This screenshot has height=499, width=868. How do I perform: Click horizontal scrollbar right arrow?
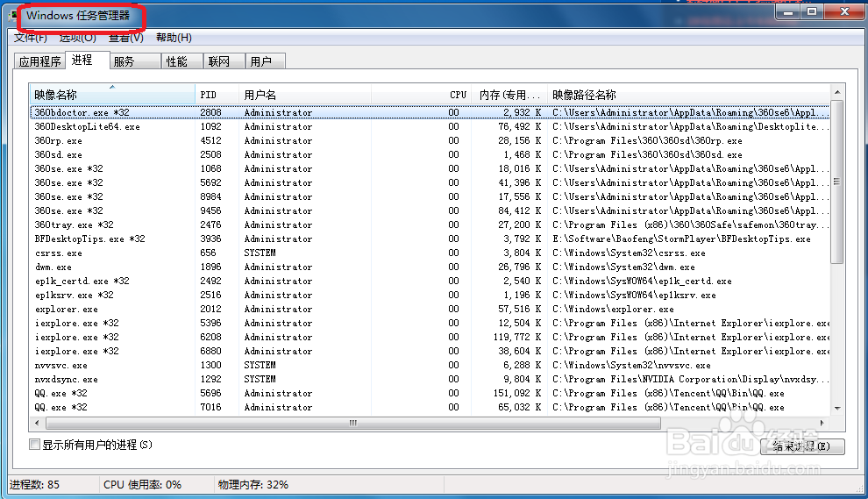(x=822, y=423)
